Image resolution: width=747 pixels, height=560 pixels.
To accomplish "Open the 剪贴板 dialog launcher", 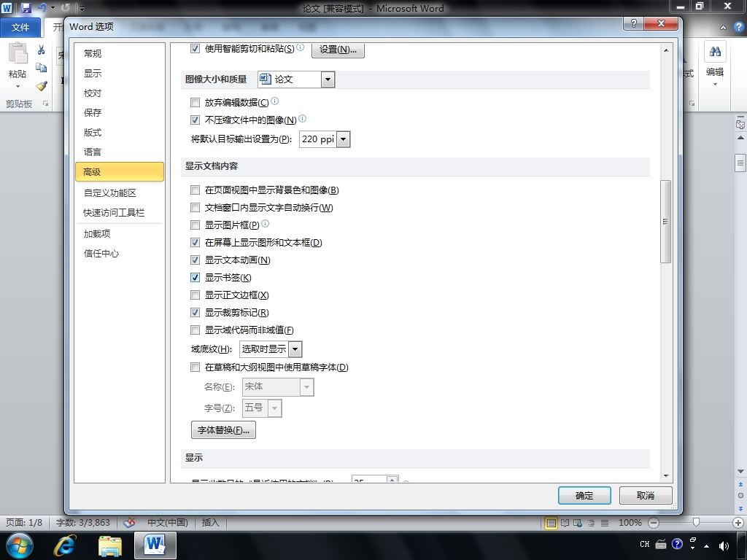I will (46, 103).
